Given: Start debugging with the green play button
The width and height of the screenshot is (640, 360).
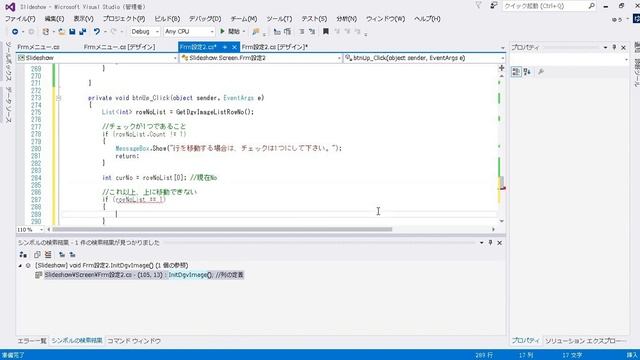Looking at the screenshot, I should click(222, 31).
